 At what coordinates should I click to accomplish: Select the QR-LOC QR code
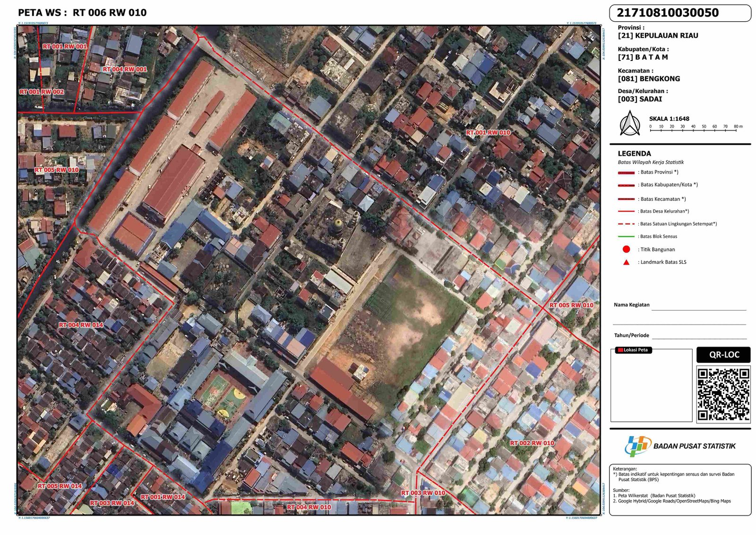[x=723, y=394]
